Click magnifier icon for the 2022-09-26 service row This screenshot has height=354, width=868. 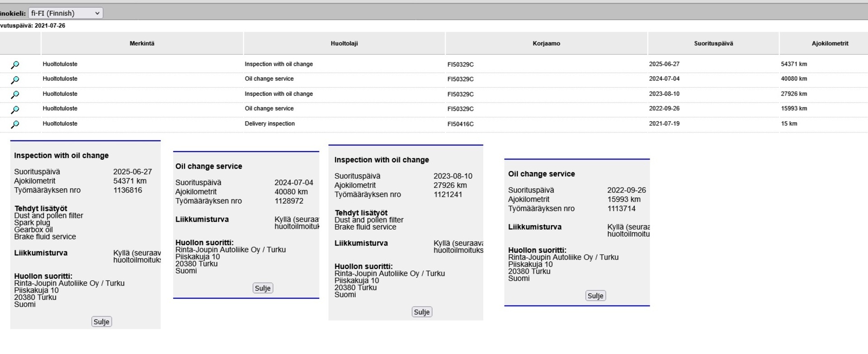pos(15,109)
